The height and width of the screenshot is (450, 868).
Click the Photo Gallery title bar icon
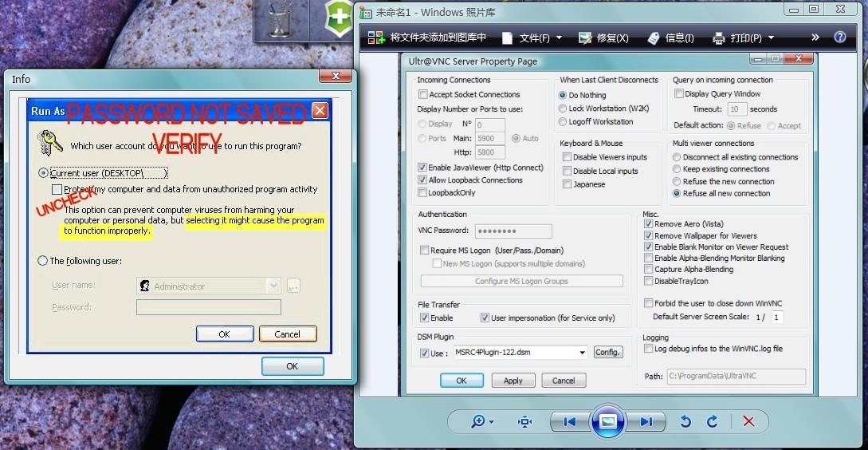[x=365, y=12]
